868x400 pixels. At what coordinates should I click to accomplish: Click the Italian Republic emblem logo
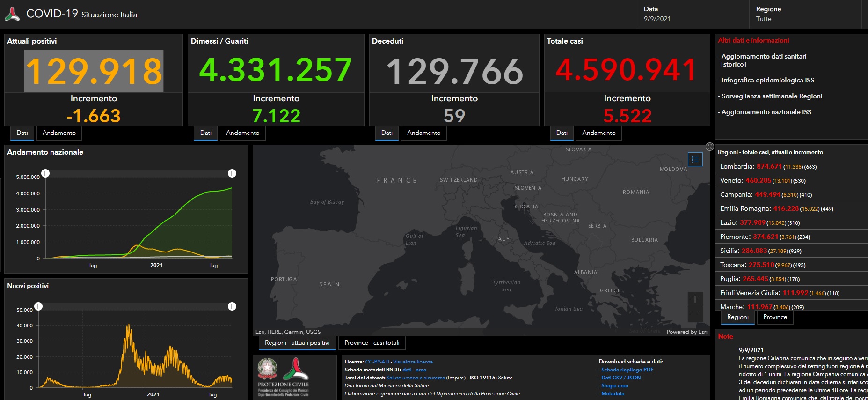coord(267,369)
